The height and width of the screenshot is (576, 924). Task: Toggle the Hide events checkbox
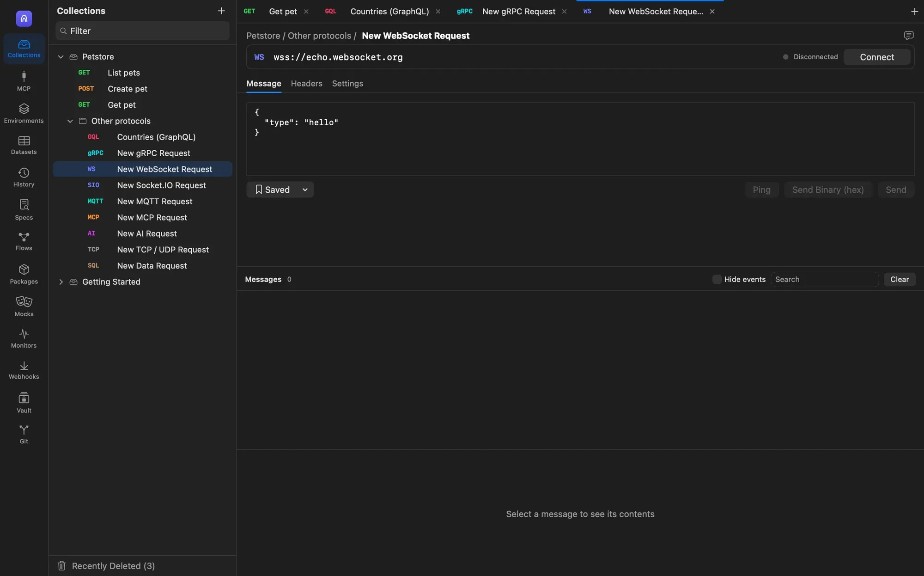717,279
